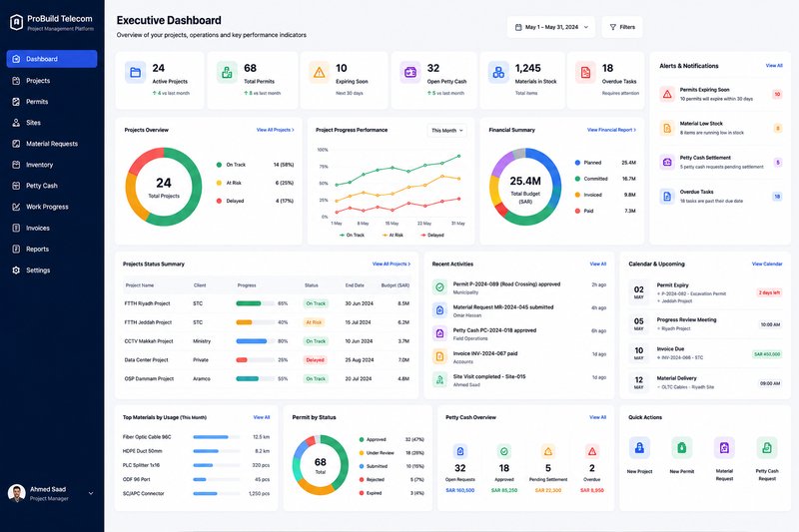Click the Data Center Project progress bar

click(x=255, y=360)
